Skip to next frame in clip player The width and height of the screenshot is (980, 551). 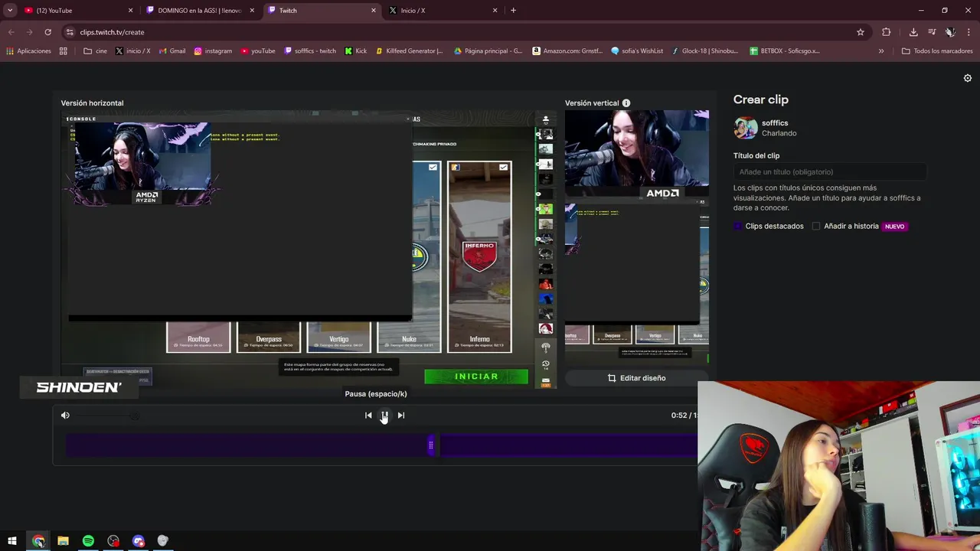point(400,416)
